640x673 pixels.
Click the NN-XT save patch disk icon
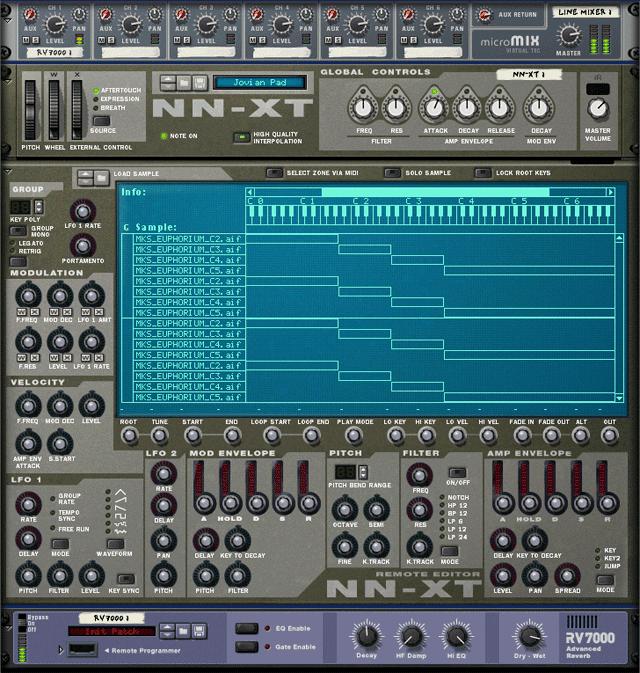click(199, 82)
